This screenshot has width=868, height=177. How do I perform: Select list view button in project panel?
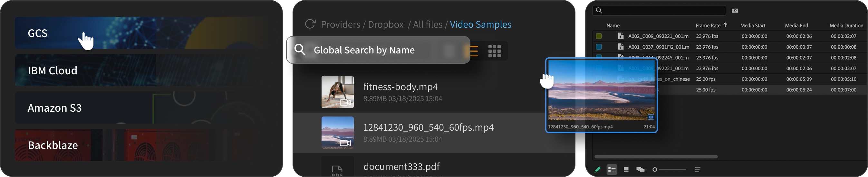(x=612, y=170)
